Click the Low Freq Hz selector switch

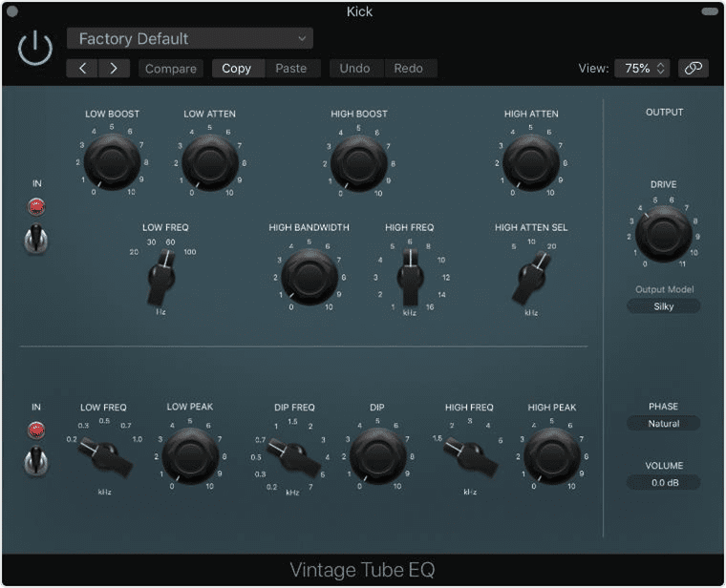point(161,278)
